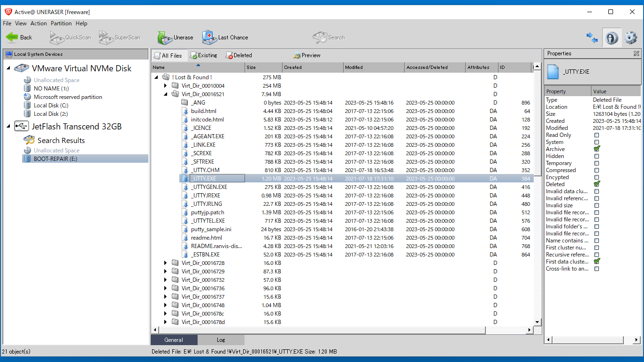This screenshot has width=644, height=362.
Task: Open Search Results in the device tree
Action: point(61,140)
